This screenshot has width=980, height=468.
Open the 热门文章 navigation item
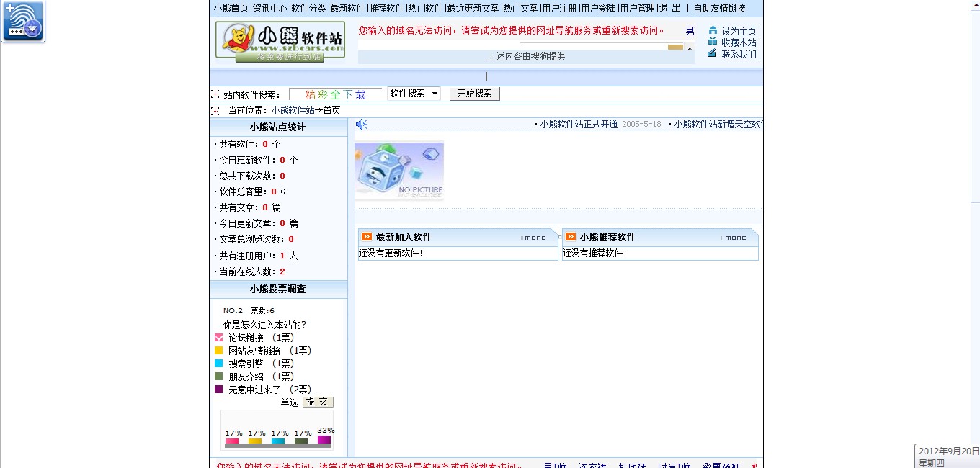pos(520,8)
